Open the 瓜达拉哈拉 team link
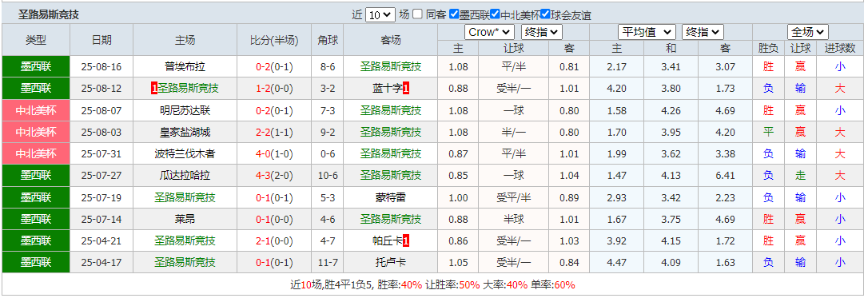 click(185, 176)
